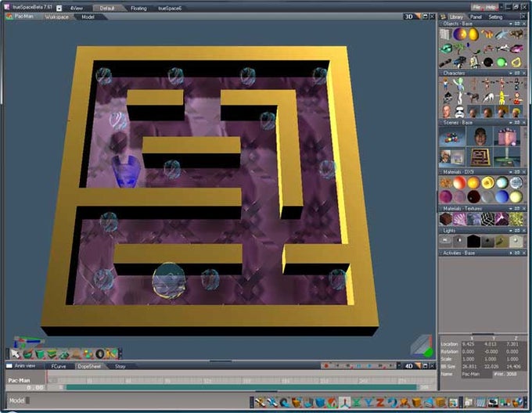Click the Pac-Man track label in DopeSheet
The image size is (532, 413).
pos(19,380)
